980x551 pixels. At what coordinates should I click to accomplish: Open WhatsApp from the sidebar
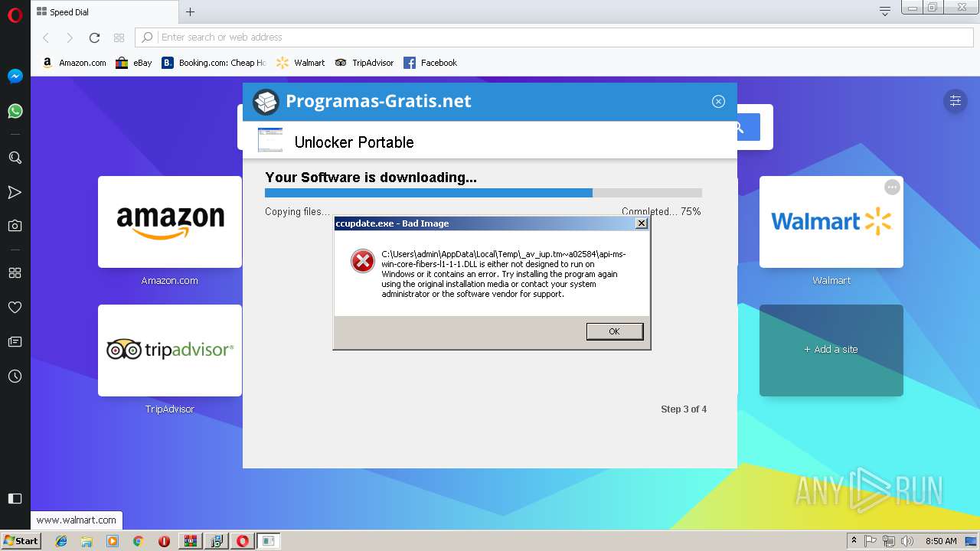pos(15,111)
